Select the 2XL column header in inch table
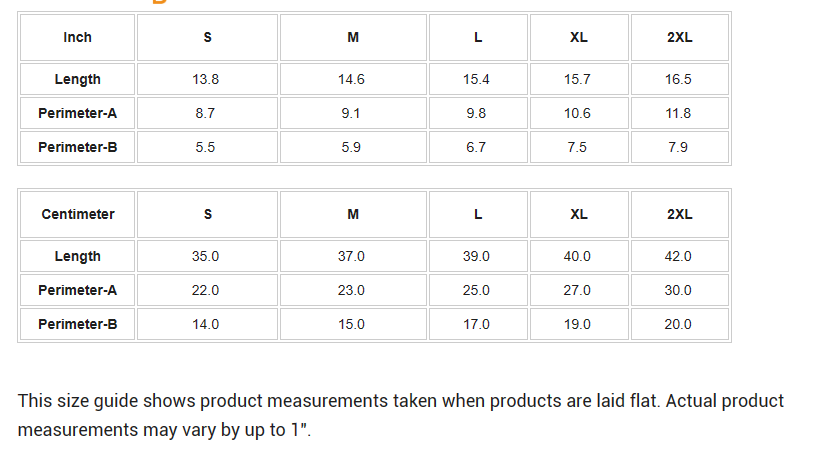This screenshot has width=824, height=453. click(x=679, y=37)
